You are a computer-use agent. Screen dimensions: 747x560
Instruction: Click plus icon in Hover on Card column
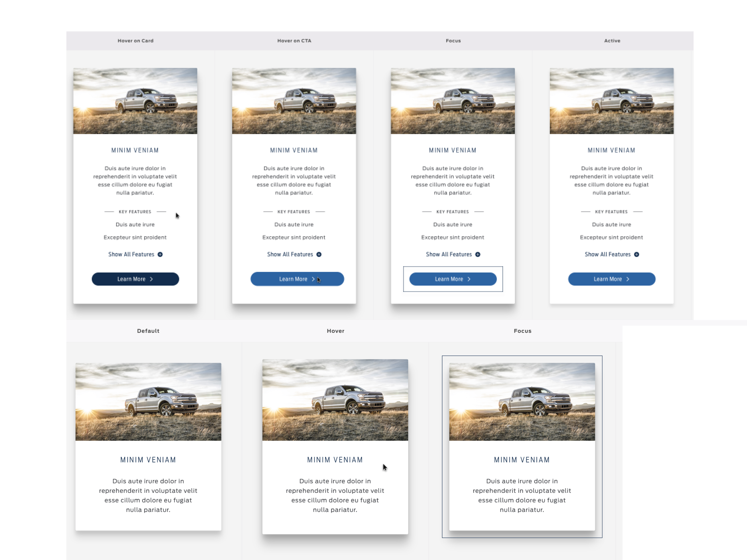click(160, 254)
